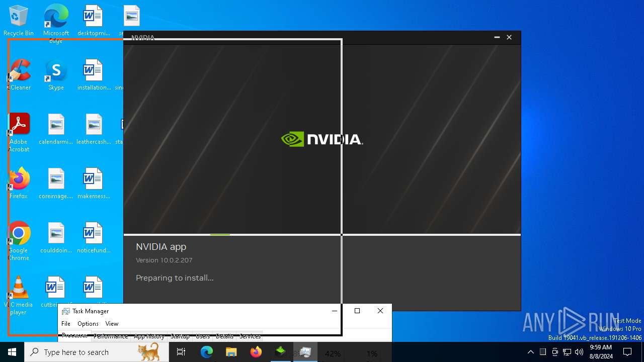Screen dimensions: 644x362
Task: Switch to Users tab in Task Manager
Action: click(203, 336)
